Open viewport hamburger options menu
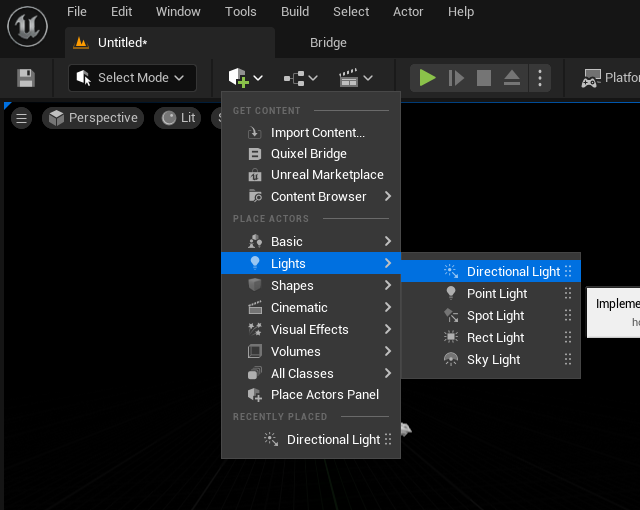Viewport: 640px width, 510px height. click(22, 118)
